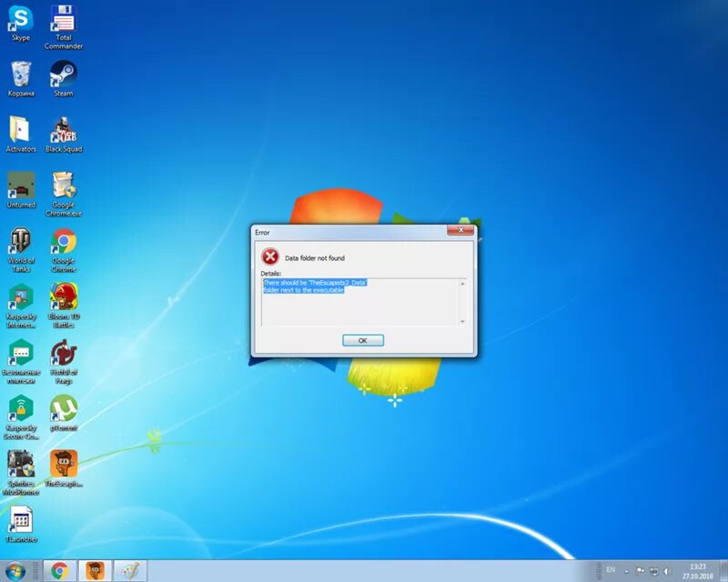
Task: Select the Unturned desktop icon
Action: tap(20, 190)
